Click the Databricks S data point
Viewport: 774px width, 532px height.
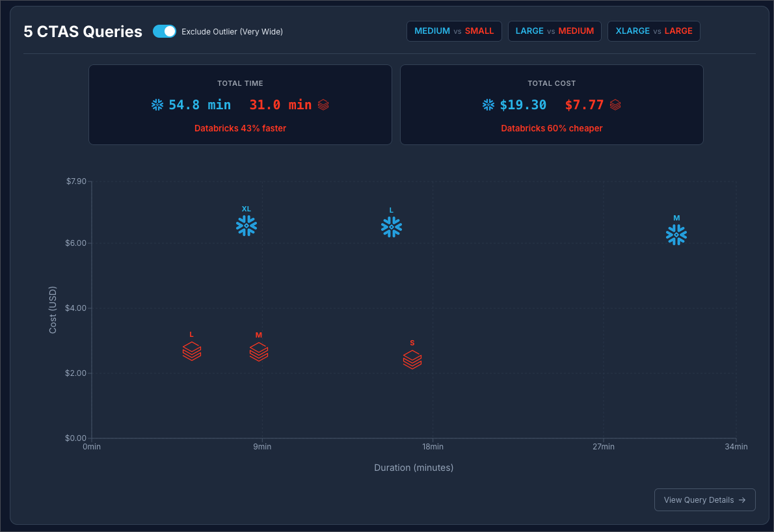412,360
